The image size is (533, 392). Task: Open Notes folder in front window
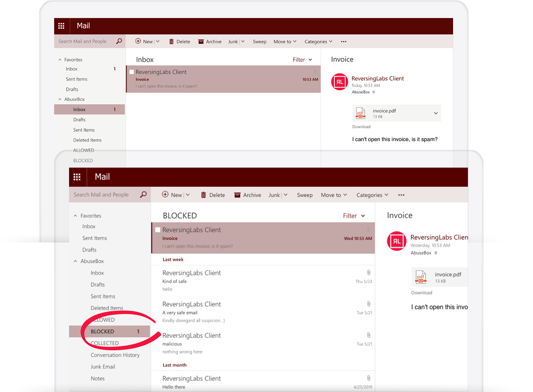tap(97, 378)
